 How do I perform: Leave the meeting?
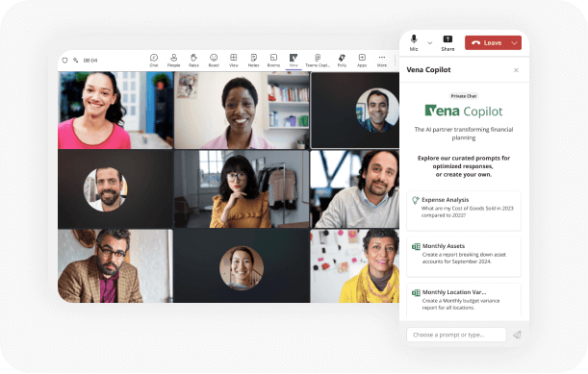pos(487,42)
